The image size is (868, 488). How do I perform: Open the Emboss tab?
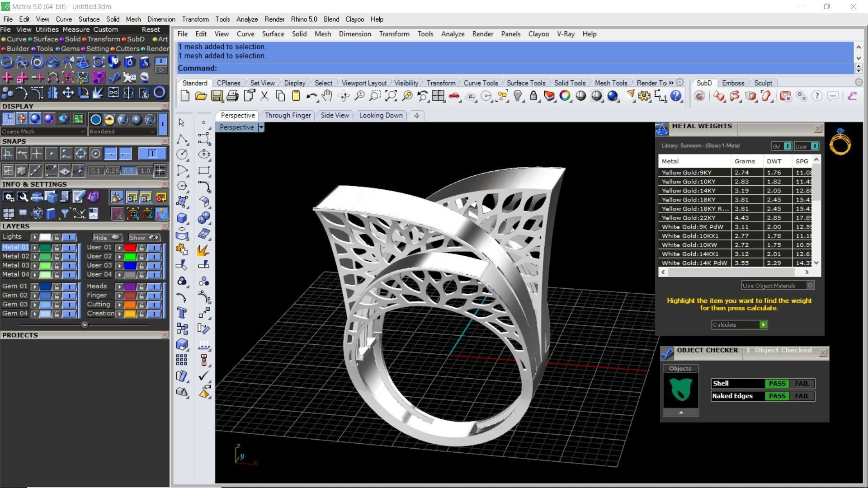pos(733,83)
